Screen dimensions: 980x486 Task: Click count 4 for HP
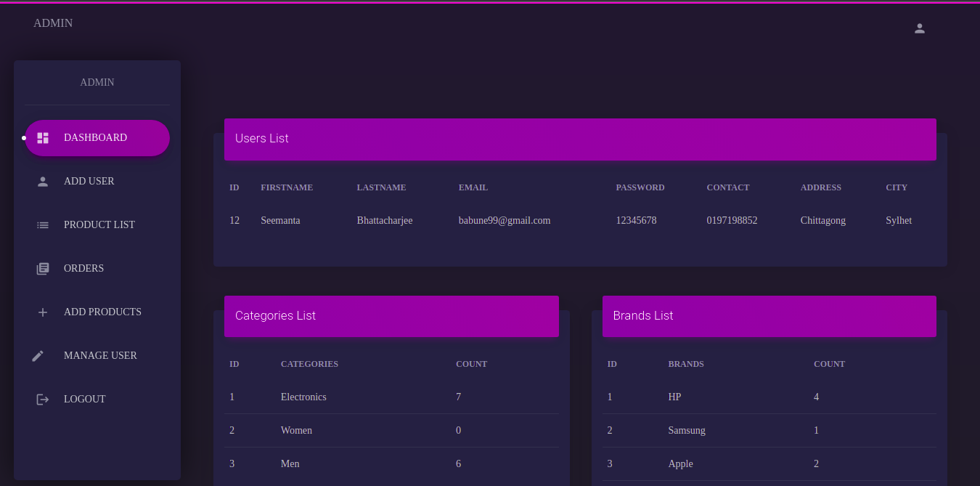point(816,397)
